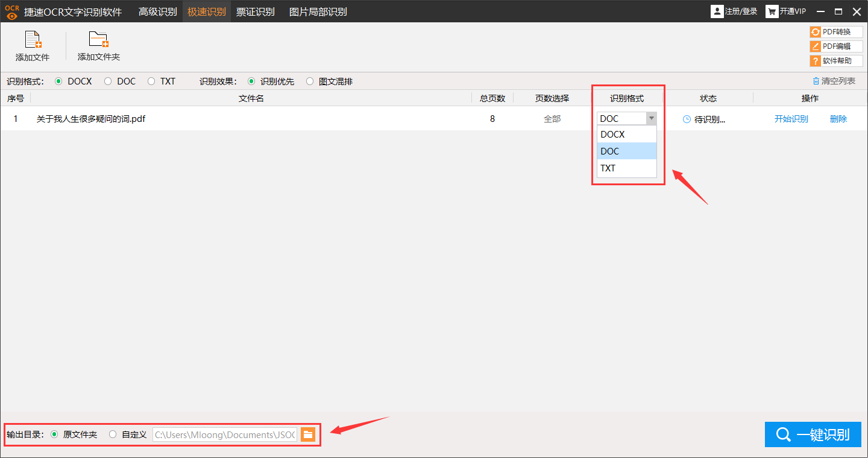The image size is (868, 458).
Task: Switch to 高级识别 tab
Action: [x=158, y=11]
